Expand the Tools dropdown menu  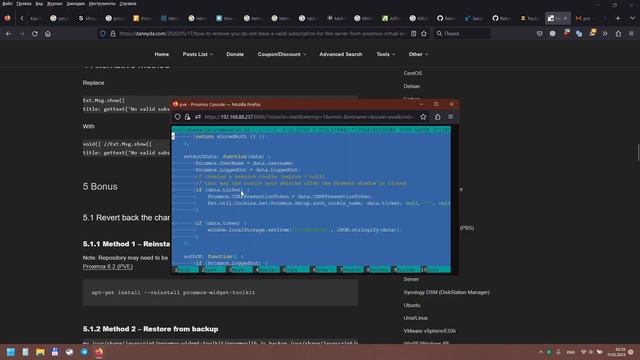(386, 54)
